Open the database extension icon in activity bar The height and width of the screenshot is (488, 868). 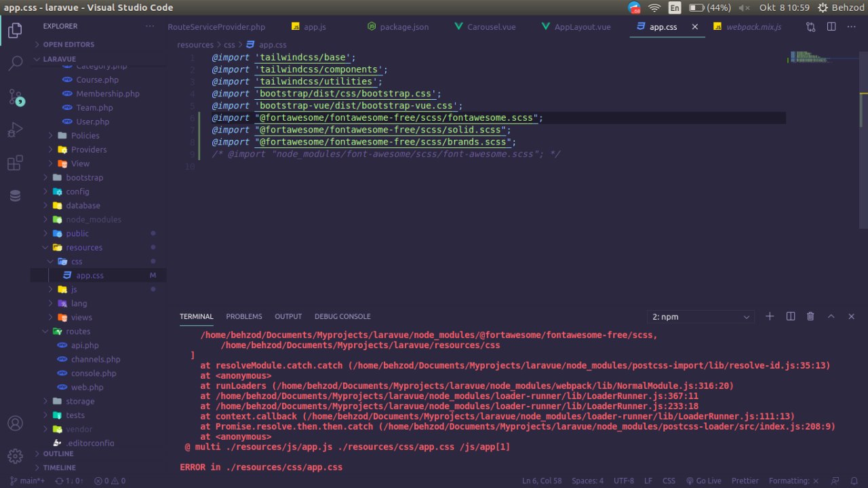(15, 195)
